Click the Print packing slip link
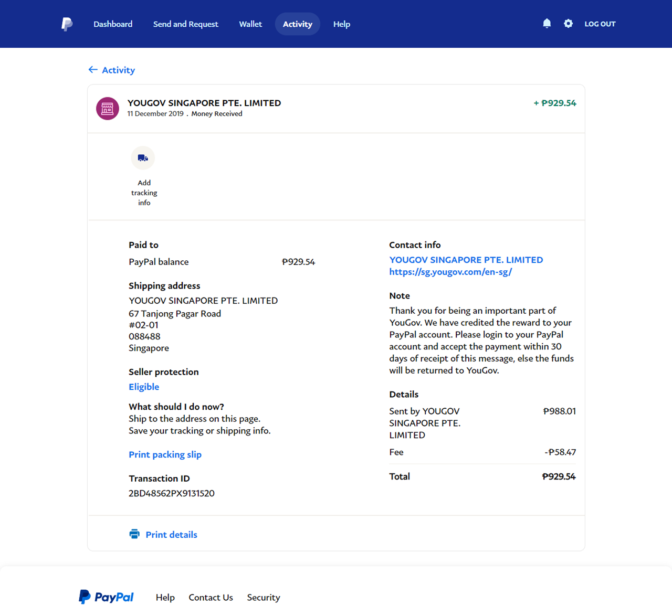 pos(165,454)
